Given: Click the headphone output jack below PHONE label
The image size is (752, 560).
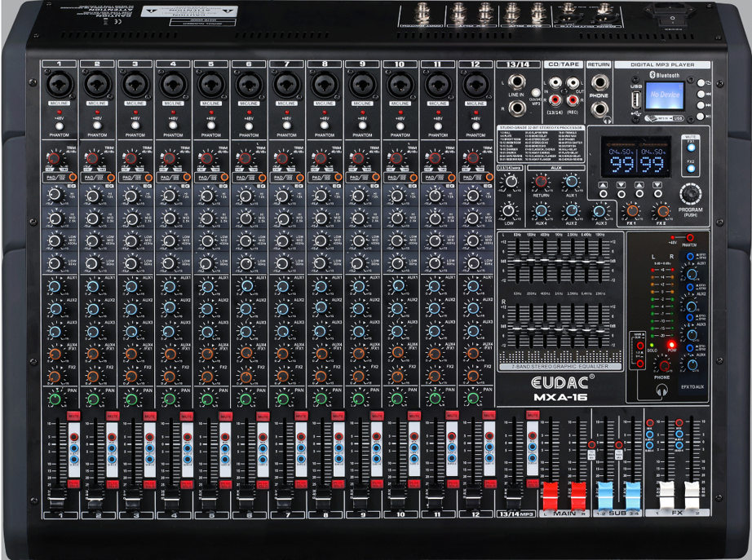Looking at the screenshot, I should click(x=599, y=109).
